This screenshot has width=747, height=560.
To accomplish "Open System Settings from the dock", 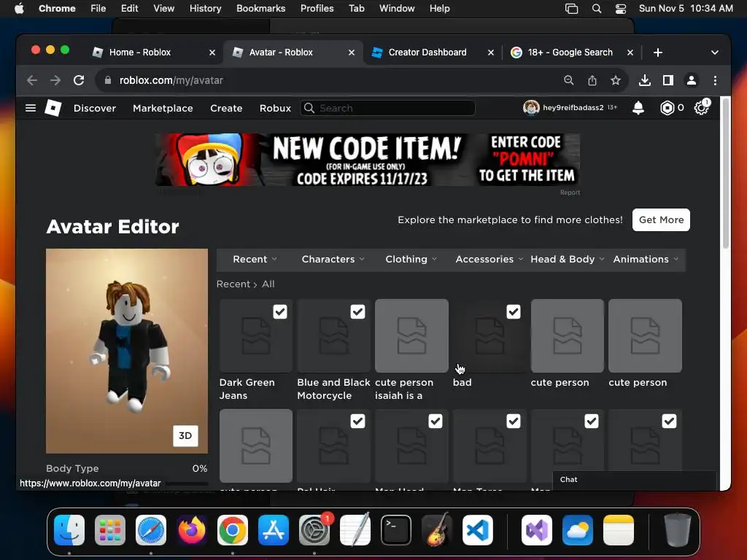I will coord(314,530).
